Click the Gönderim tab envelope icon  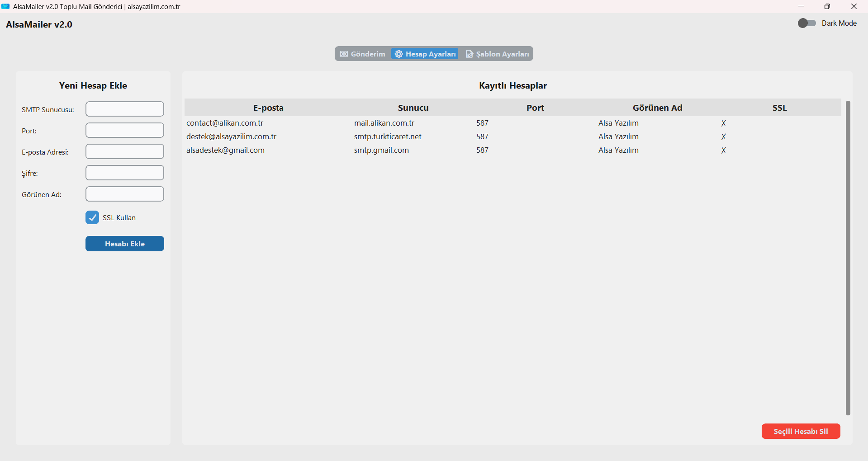(344, 54)
